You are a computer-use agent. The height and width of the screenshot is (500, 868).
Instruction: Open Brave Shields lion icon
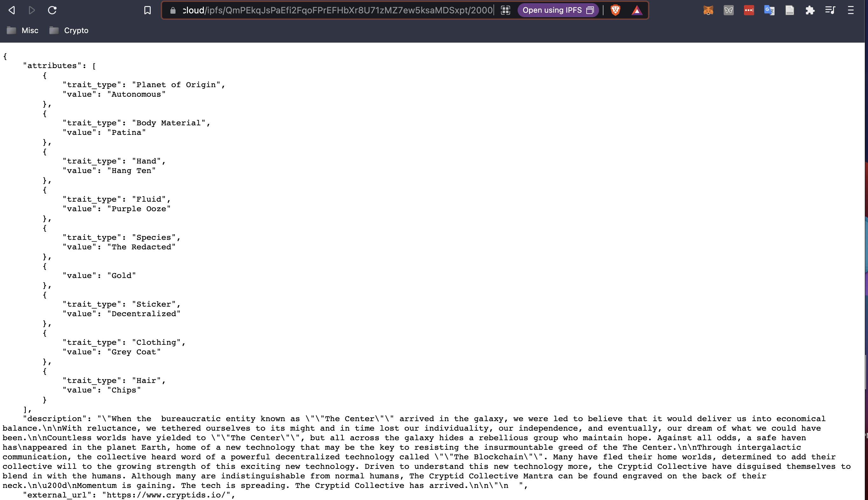coord(616,10)
